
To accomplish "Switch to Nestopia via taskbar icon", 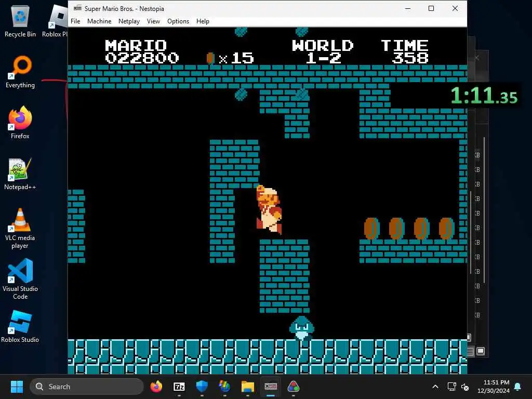I will [270, 387].
